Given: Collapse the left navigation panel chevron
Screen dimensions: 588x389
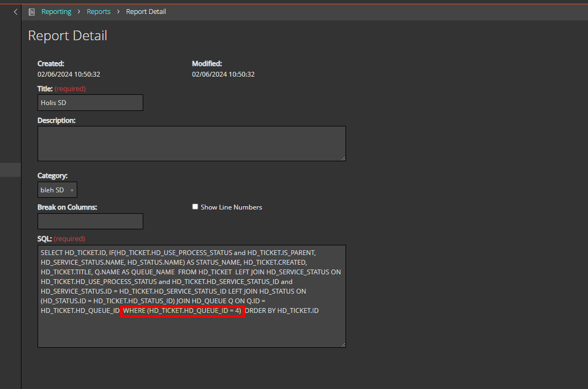Looking at the screenshot, I should (16, 12).
